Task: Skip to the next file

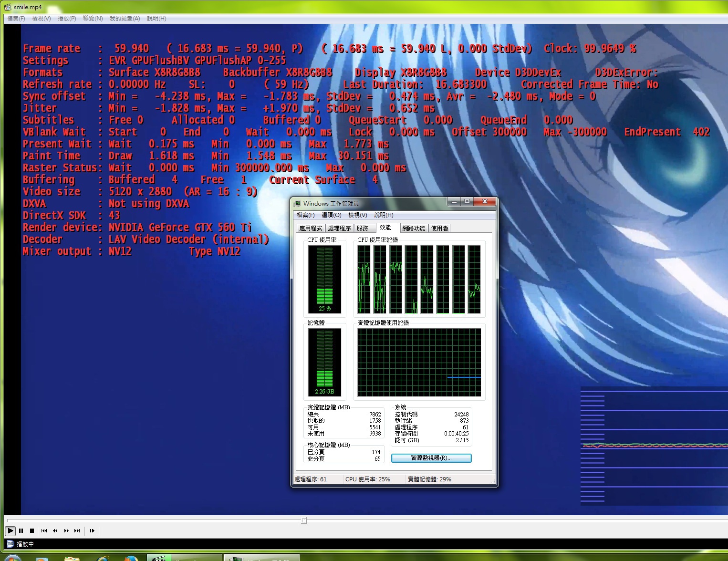Action: [77, 530]
